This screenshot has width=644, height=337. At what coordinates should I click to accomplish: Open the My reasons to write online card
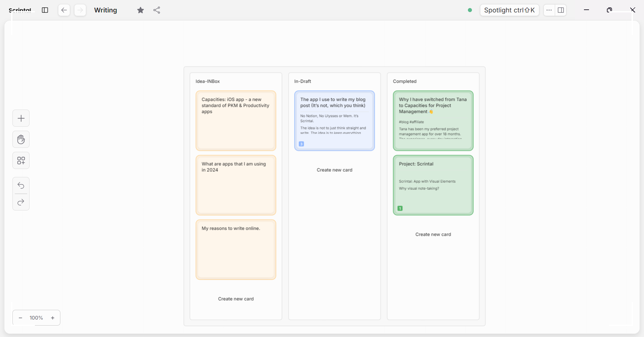[236, 249]
